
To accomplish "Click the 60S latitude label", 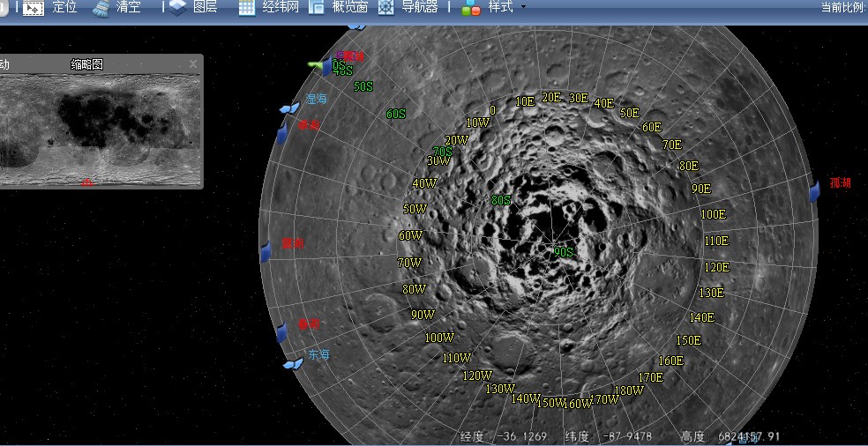I will tap(396, 114).
